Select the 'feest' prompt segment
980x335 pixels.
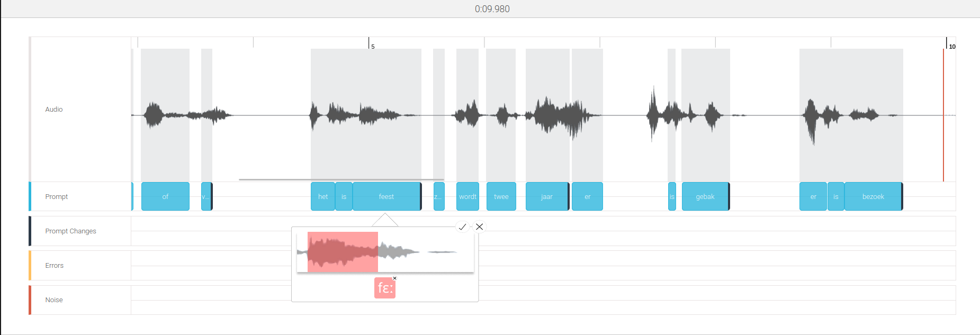tap(386, 196)
